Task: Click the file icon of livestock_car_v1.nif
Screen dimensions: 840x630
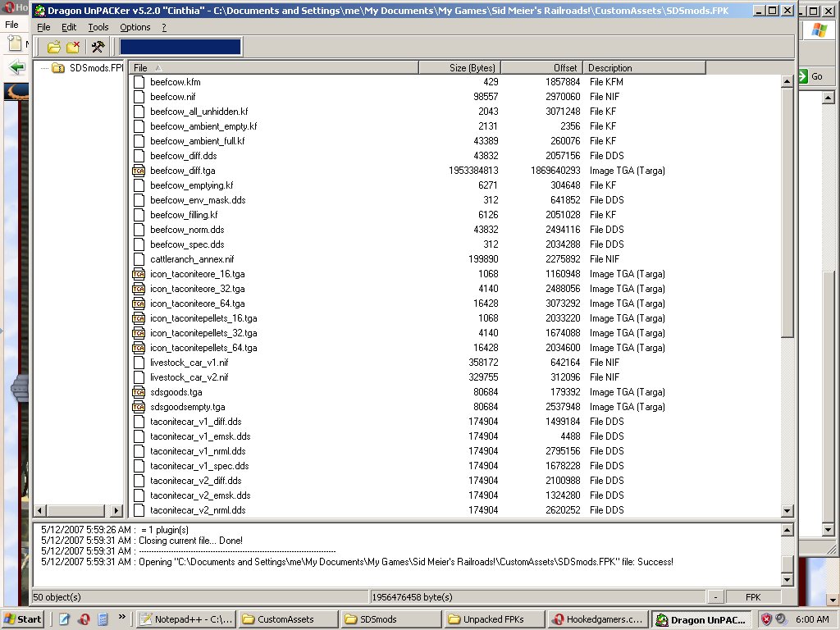Action: point(139,363)
